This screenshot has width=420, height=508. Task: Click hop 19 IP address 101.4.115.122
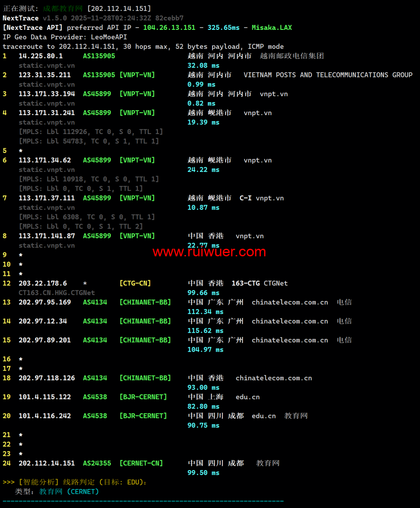tap(45, 397)
